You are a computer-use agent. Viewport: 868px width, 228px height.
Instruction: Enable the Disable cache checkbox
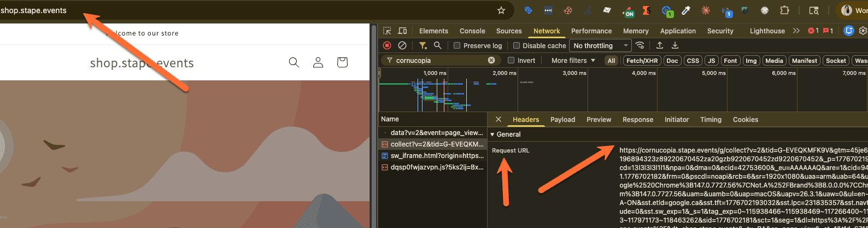pyautogui.click(x=516, y=46)
